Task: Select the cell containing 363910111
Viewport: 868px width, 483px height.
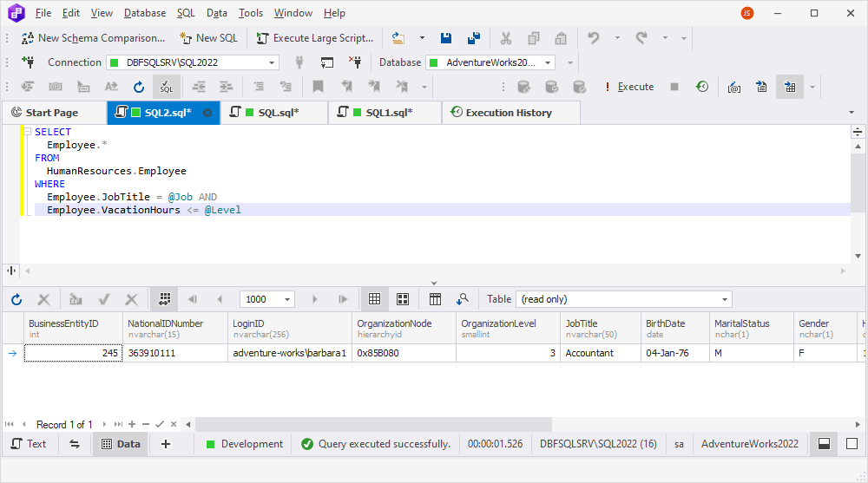Action: click(x=175, y=353)
